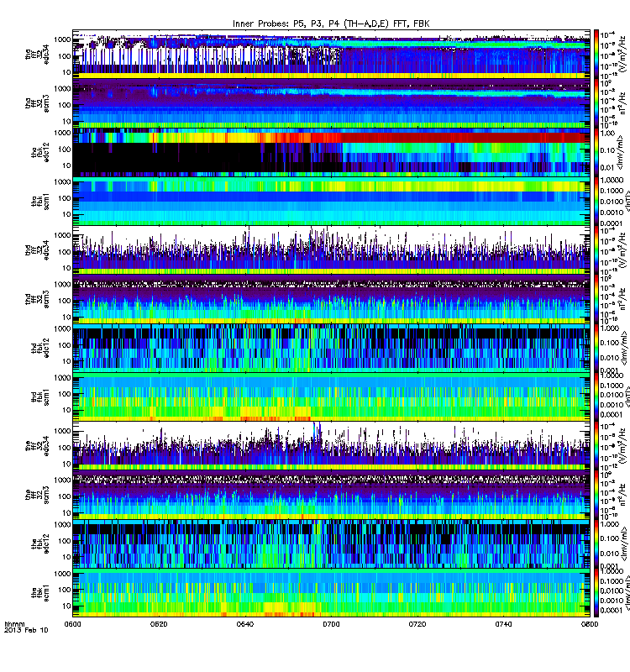
Task: Click inside the tha fbk scm1 spectrogram panel
Action: point(331,201)
